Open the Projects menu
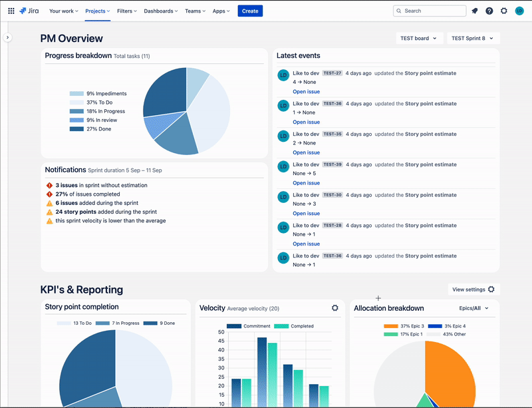This screenshot has height=408, width=532. click(x=97, y=11)
